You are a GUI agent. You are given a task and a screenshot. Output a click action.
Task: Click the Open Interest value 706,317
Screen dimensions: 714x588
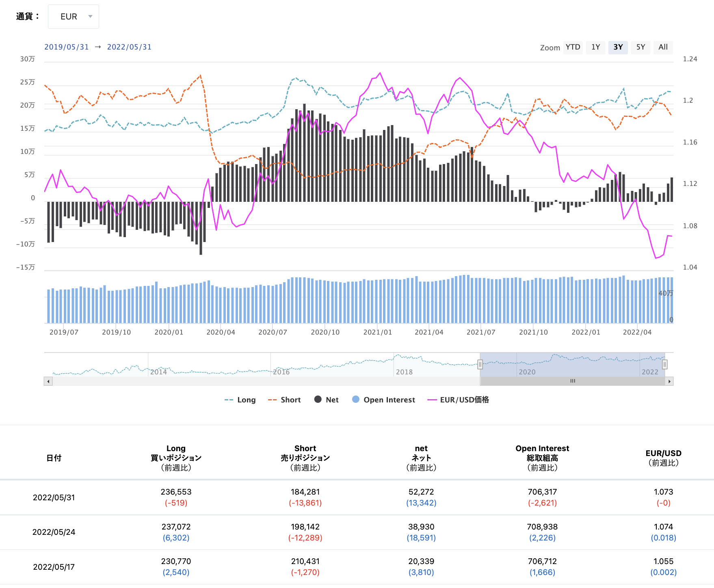pos(542,492)
